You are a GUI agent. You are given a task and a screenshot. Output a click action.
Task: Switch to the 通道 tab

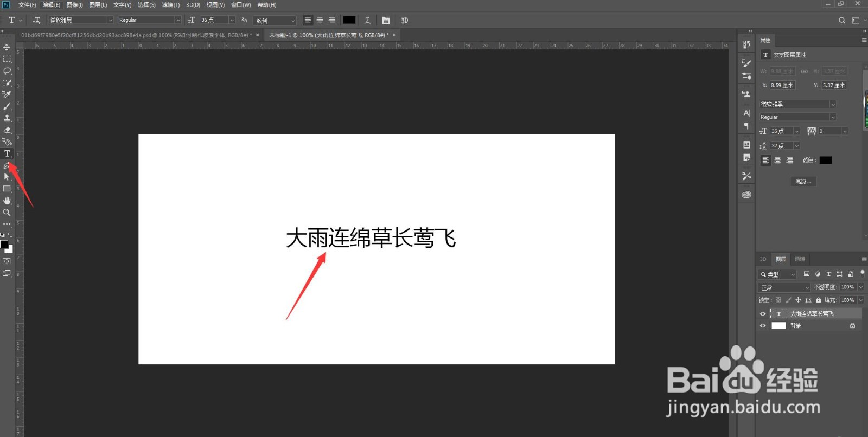coord(800,259)
